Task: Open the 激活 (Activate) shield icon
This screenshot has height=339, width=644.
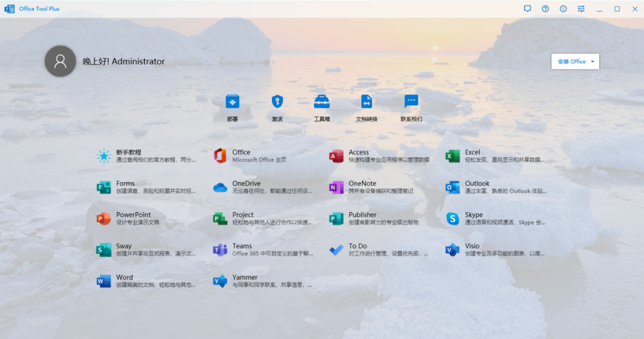Action: click(x=278, y=102)
